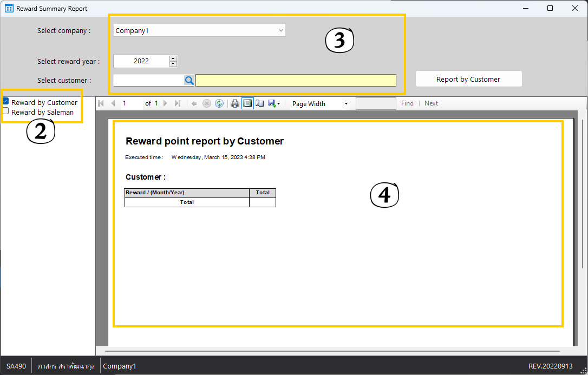Increase reward year with up arrow
The image size is (588, 375).
[173, 58]
